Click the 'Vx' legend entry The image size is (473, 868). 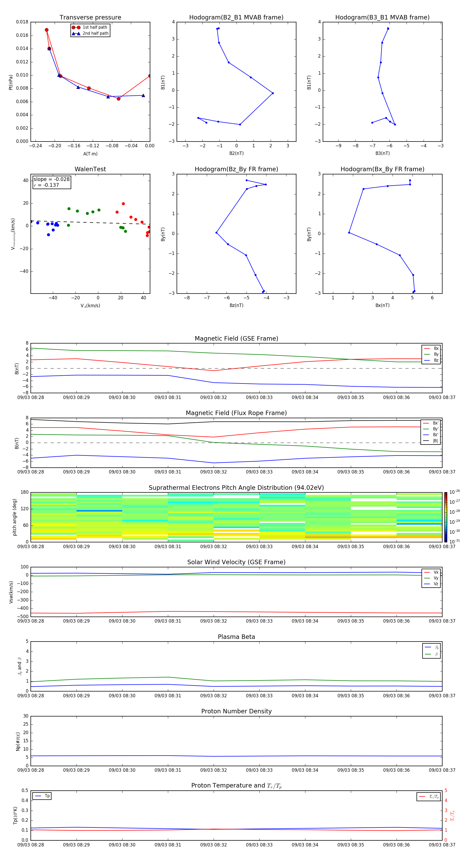[431, 572]
